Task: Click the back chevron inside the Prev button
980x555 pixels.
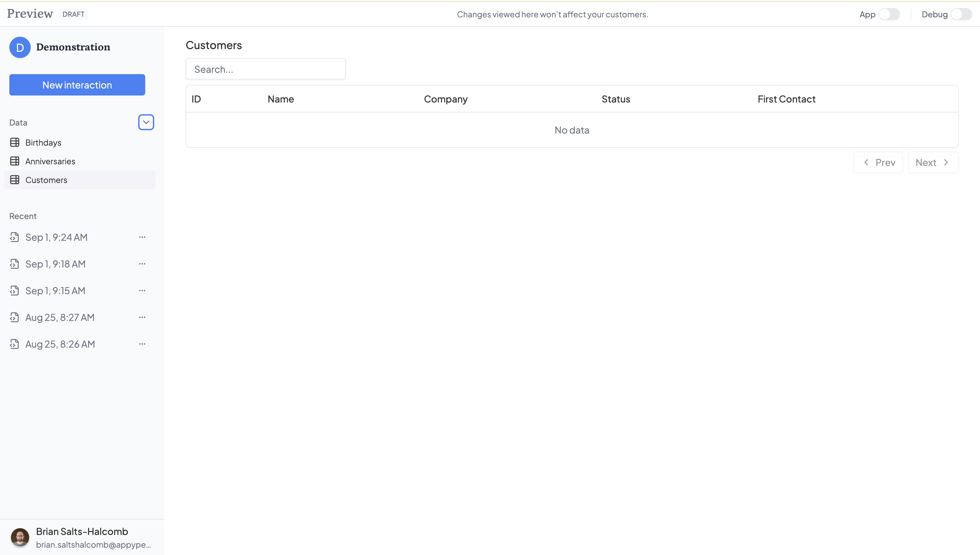Action: pos(866,162)
